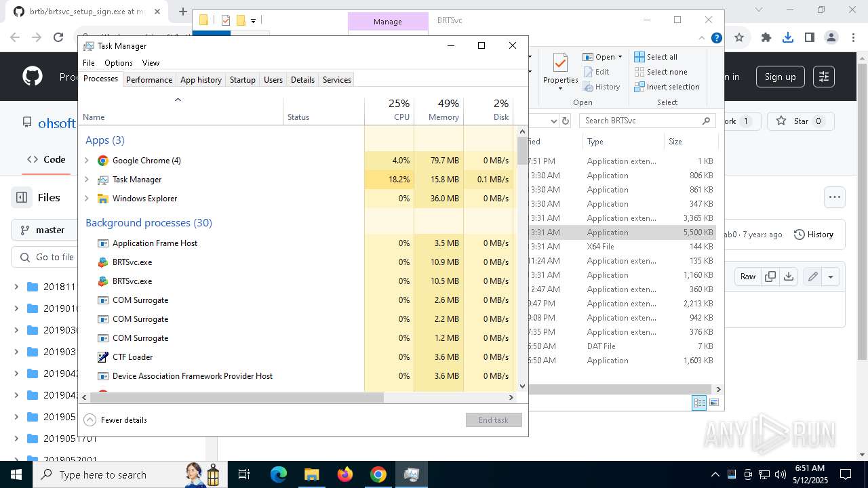This screenshot has width=868, height=488.
Task: Switch to Startup tab
Action: [242, 80]
